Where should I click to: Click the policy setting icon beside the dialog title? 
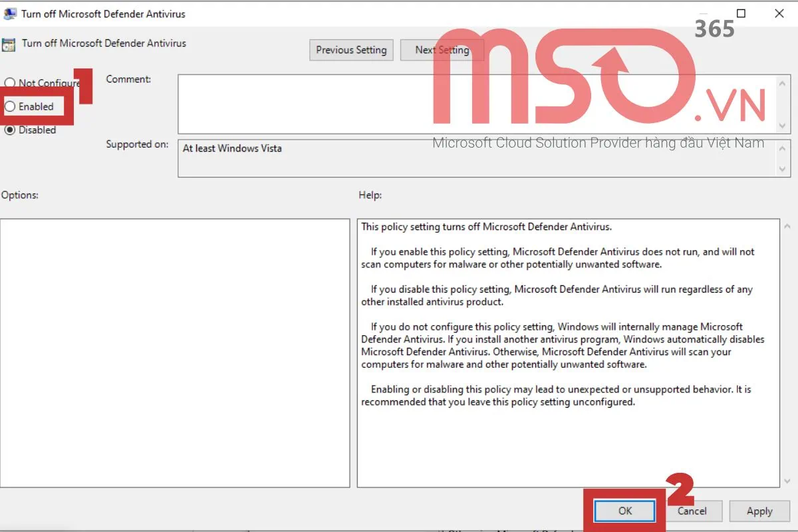point(9,45)
